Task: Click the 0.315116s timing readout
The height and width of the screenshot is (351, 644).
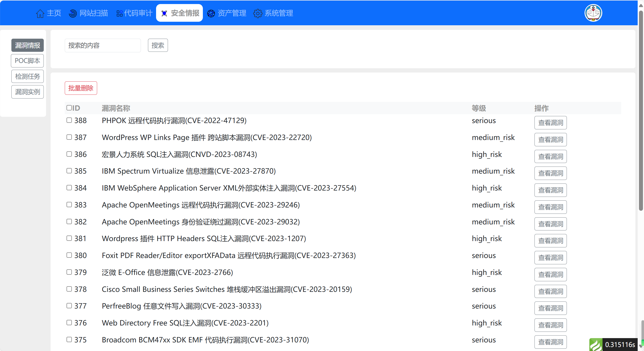Action: click(x=620, y=344)
